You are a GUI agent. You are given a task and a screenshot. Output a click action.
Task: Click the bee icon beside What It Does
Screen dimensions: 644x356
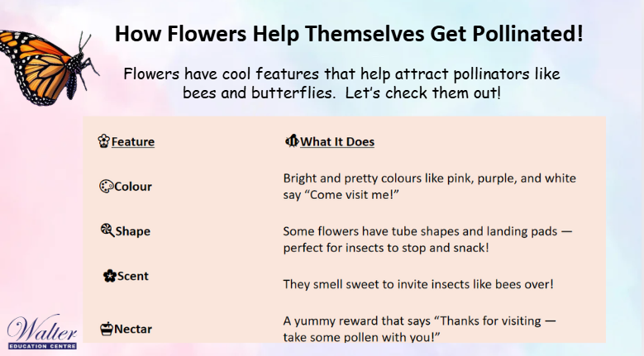click(292, 140)
